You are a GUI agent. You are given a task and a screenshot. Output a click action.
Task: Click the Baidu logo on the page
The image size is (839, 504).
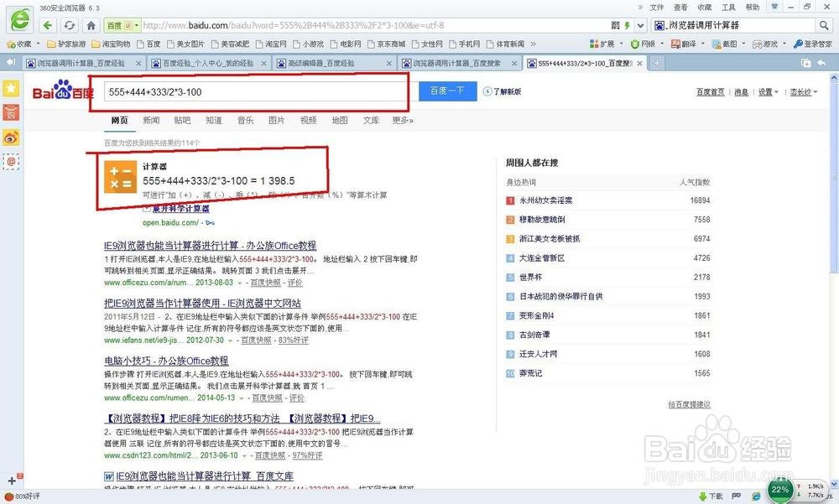tap(63, 91)
